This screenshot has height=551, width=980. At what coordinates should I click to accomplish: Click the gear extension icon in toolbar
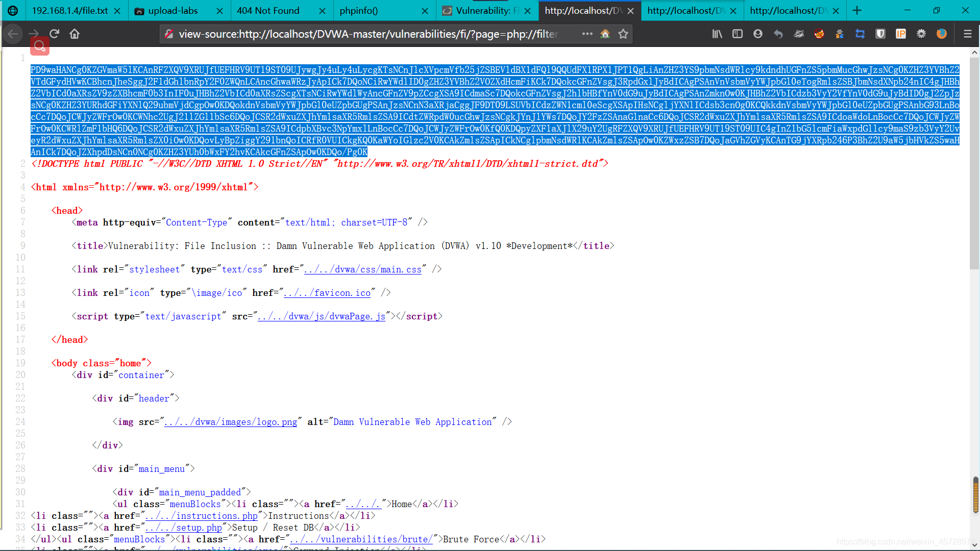tap(921, 34)
